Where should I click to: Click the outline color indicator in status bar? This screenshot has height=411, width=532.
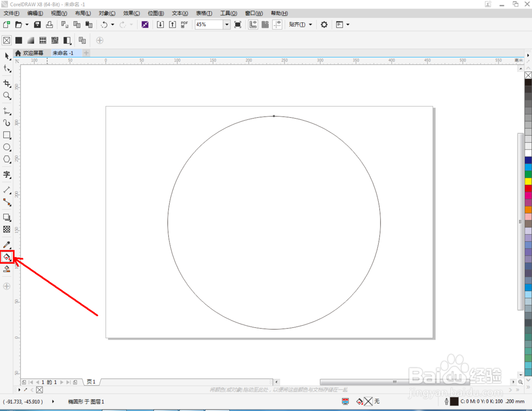[454, 401]
